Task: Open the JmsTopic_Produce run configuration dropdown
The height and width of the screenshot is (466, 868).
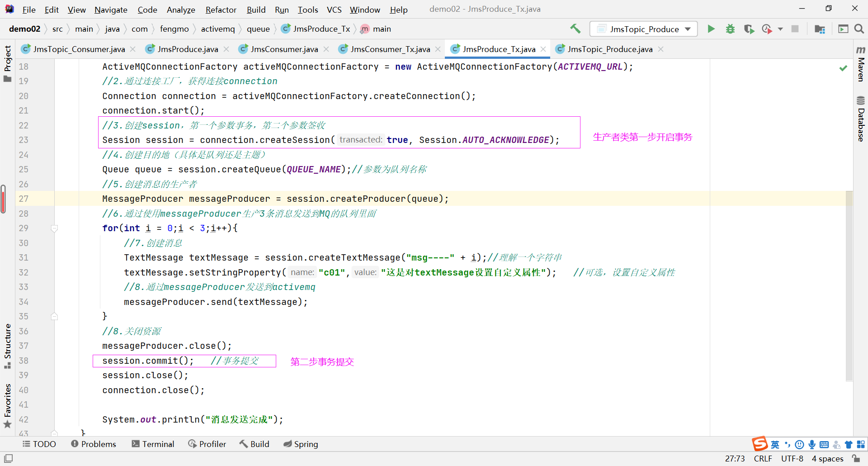Action: click(643, 29)
